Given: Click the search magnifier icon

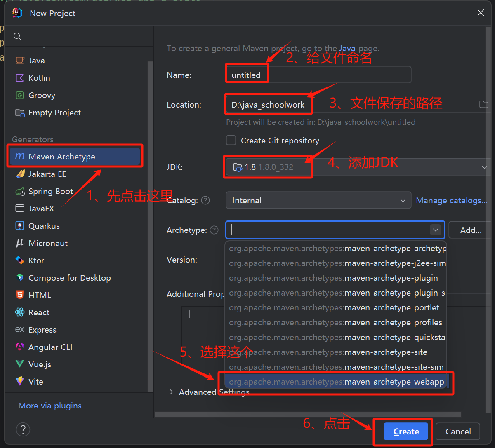Looking at the screenshot, I should [x=17, y=36].
